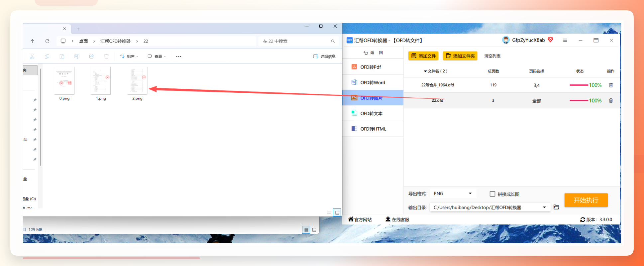Click the cut icon in Explorer toolbar
Viewport: 644px width, 266px height.
(32, 57)
